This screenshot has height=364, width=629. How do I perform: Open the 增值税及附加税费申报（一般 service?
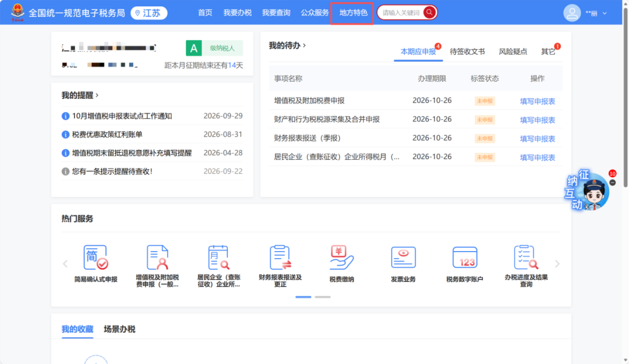(x=157, y=266)
